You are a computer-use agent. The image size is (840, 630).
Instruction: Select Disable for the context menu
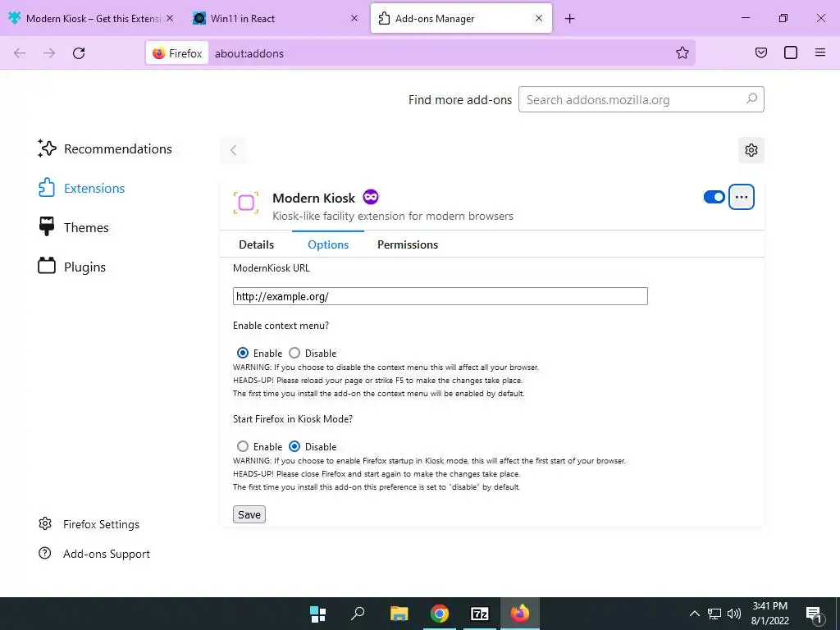294,353
